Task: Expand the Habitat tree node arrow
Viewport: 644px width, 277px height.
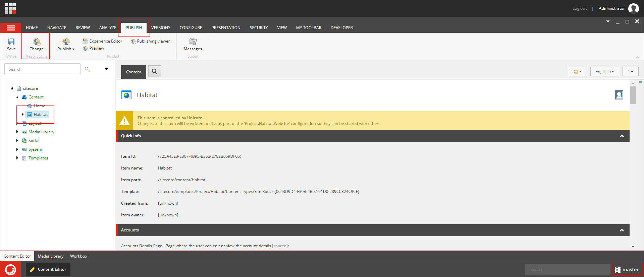Action: point(22,115)
